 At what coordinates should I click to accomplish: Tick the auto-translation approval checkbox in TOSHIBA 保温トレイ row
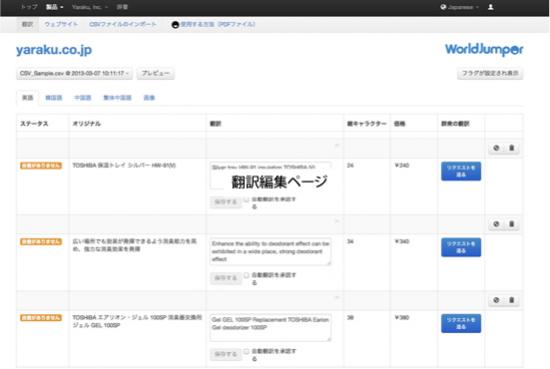tap(247, 199)
